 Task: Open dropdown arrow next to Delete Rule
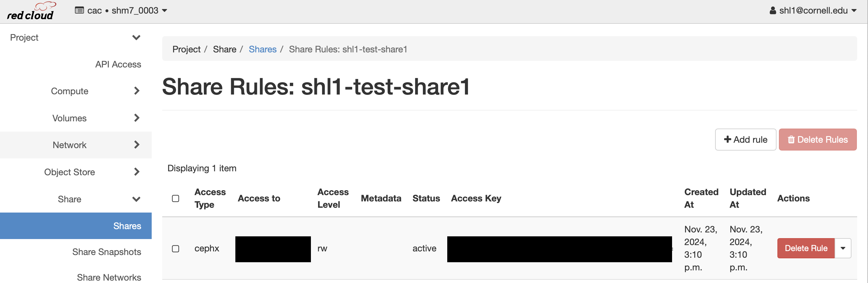pyautogui.click(x=843, y=248)
